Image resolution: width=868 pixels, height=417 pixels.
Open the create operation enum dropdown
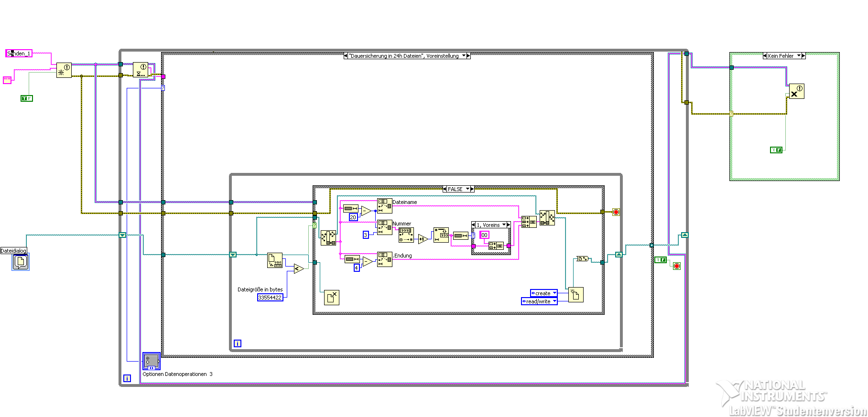click(544, 293)
